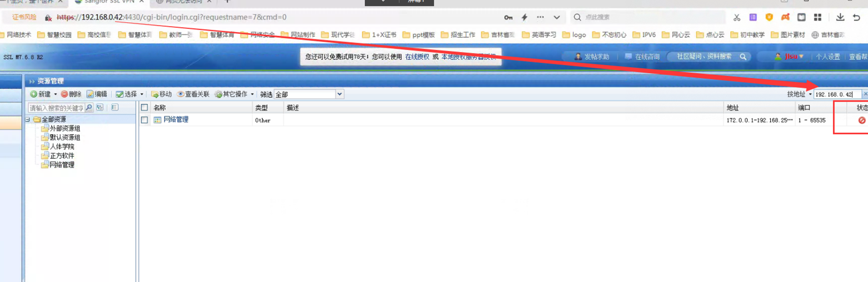868x282 pixels.
Task: Click the purple translate extension icon
Action: (753, 17)
